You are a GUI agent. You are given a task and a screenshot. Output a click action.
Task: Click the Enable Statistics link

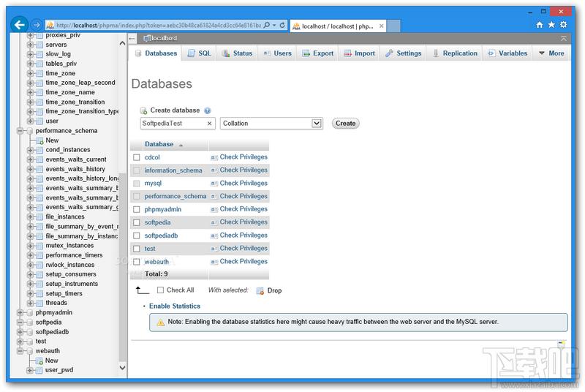click(x=174, y=306)
